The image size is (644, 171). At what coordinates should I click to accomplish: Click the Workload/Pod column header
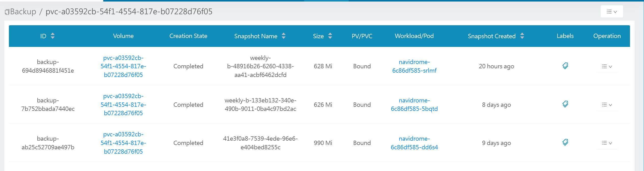point(414,36)
